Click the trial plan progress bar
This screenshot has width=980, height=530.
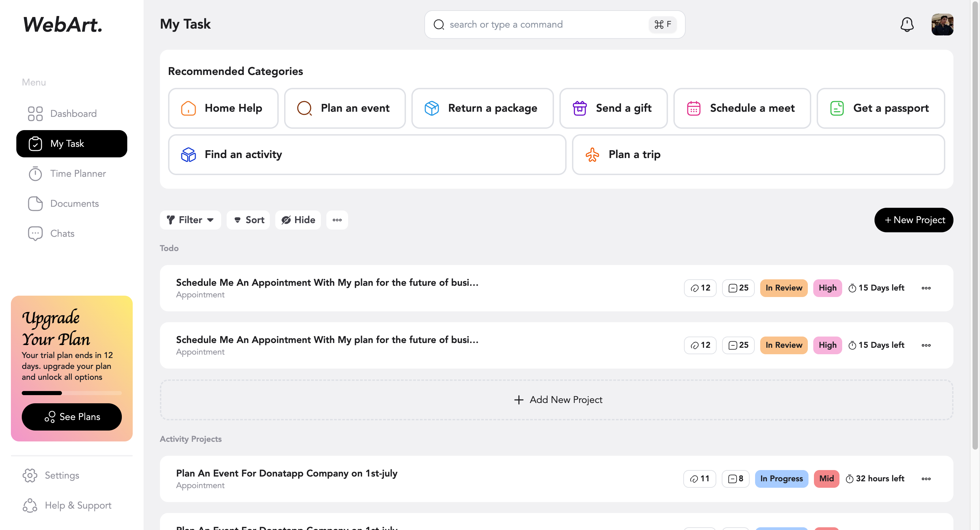[71, 392]
